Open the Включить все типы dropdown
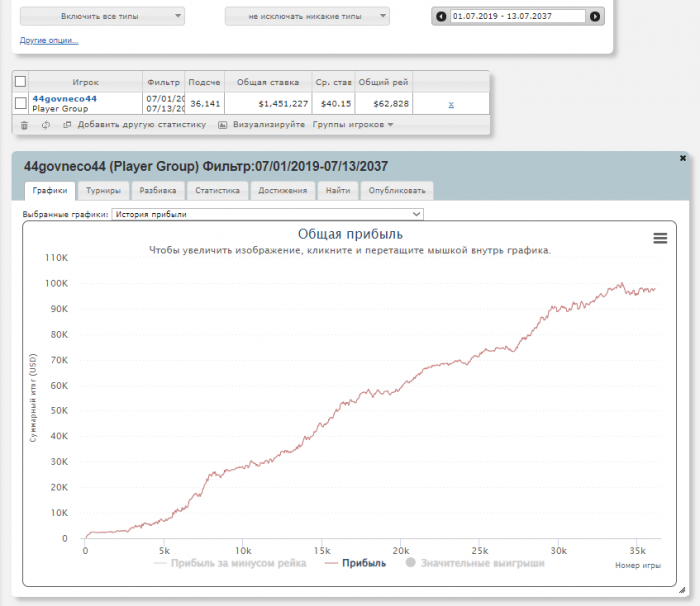Viewport: 700px width, 606px height. click(x=102, y=17)
